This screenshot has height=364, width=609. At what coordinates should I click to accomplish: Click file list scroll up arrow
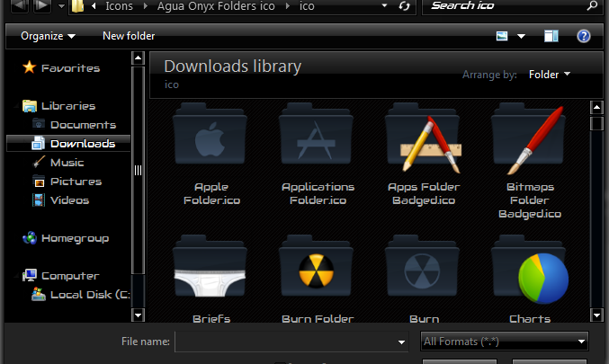pos(596,107)
